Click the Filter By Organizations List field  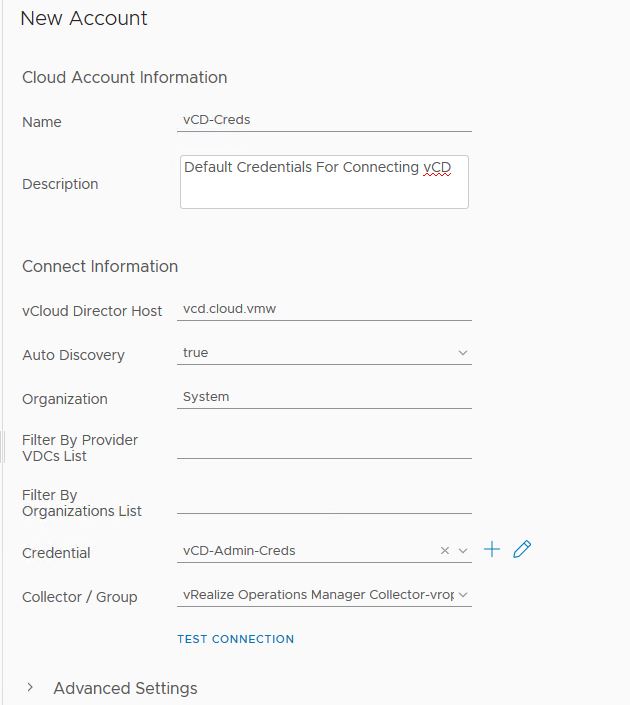click(323, 502)
